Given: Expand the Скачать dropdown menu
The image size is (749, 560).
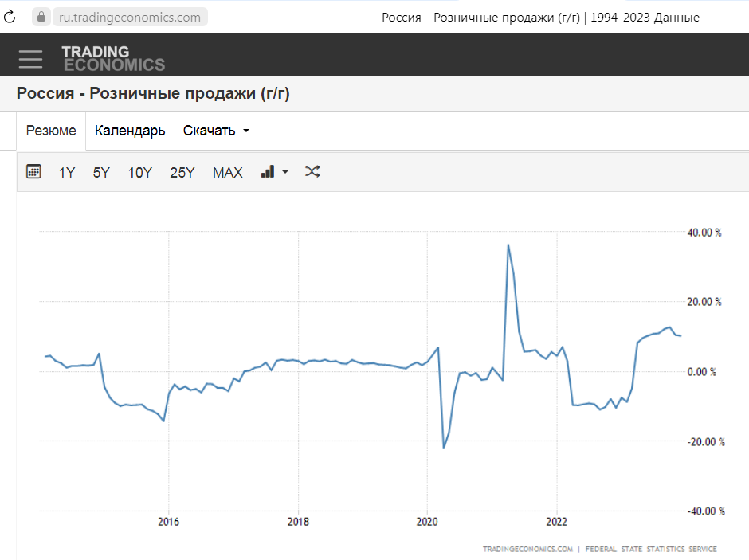Looking at the screenshot, I should [216, 131].
